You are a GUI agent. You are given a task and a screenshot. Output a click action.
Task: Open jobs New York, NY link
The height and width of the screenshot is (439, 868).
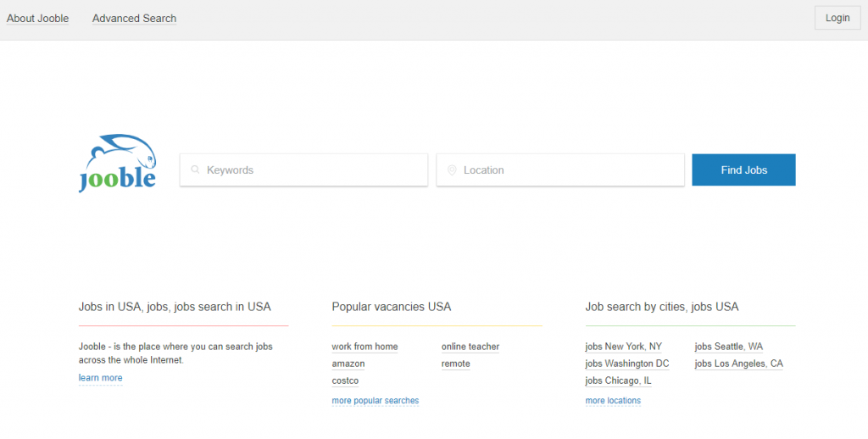coord(623,347)
